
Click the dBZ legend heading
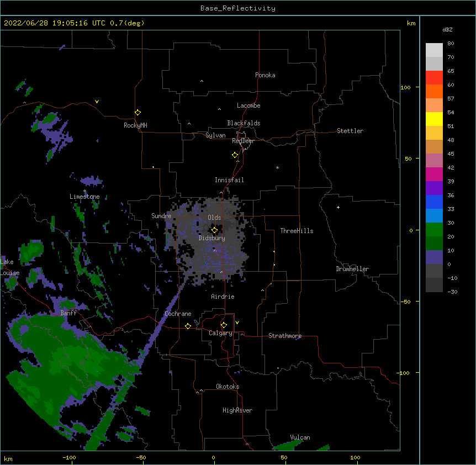pyautogui.click(x=447, y=30)
